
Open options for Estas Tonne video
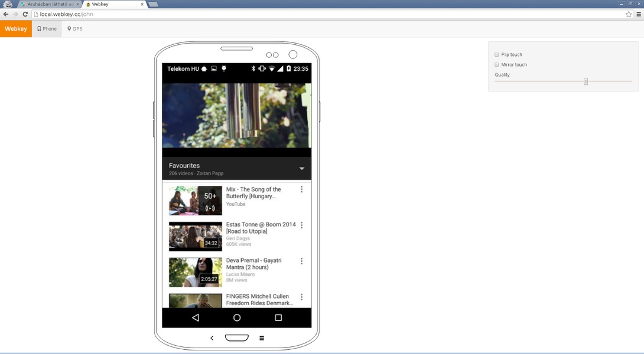tap(301, 225)
